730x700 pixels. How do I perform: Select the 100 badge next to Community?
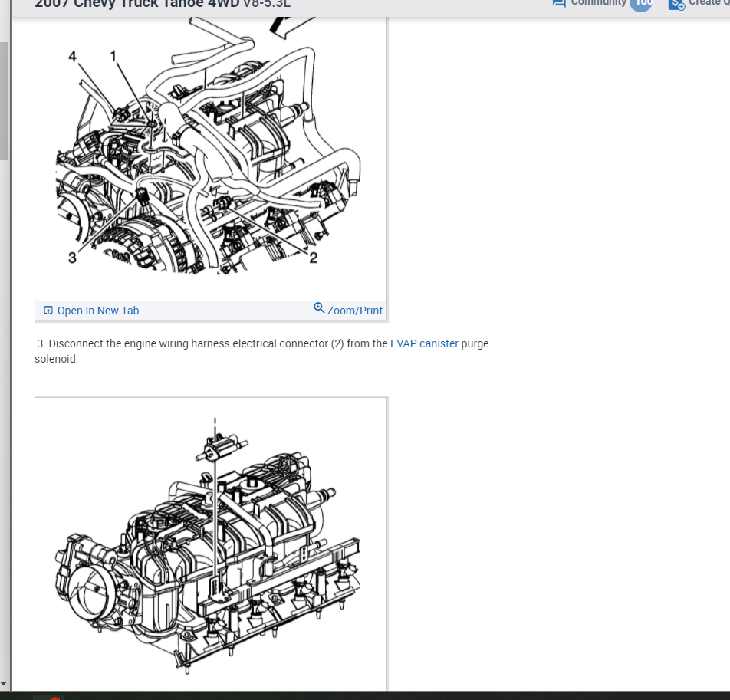pyautogui.click(x=641, y=4)
